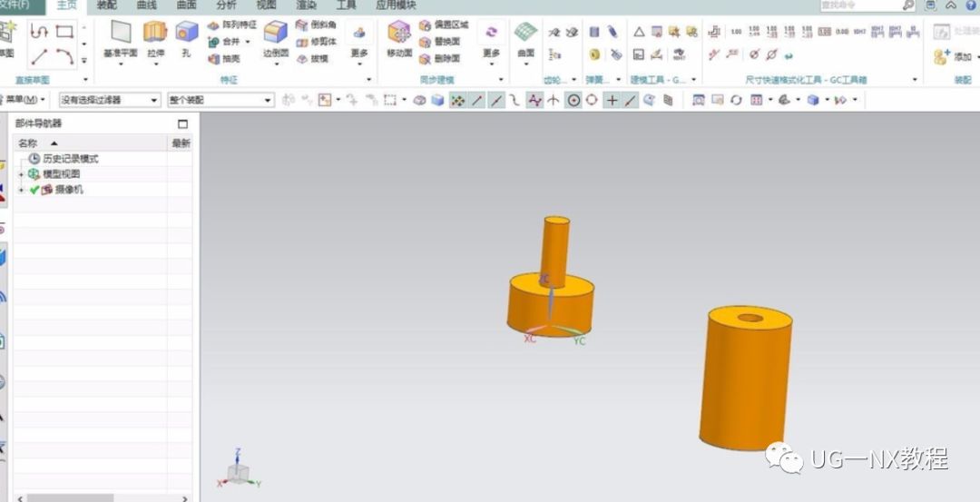980x502 pixels.
Task: Choose the 替换面 replace face tool
Action: click(x=439, y=42)
